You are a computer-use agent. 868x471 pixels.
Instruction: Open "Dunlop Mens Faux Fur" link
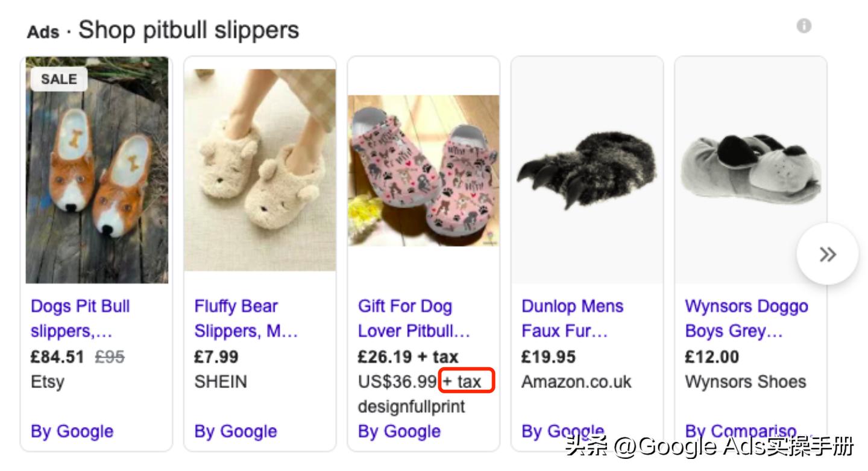[x=572, y=318]
